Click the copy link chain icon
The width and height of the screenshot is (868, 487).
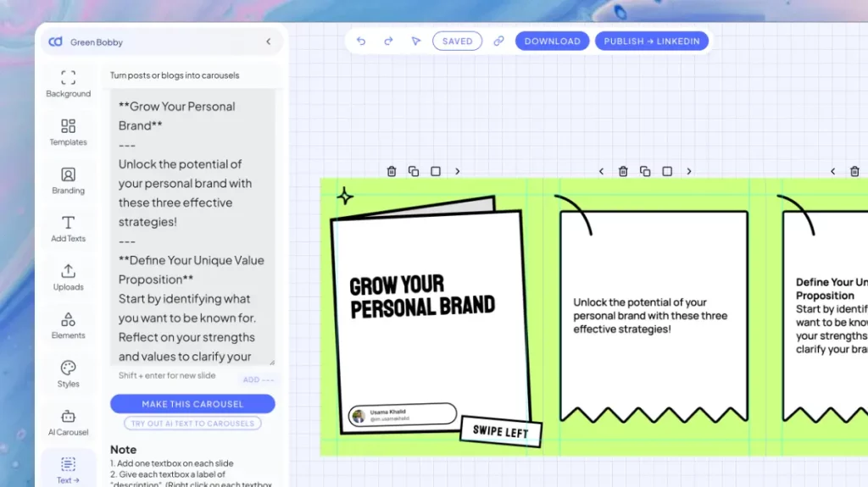(x=498, y=41)
